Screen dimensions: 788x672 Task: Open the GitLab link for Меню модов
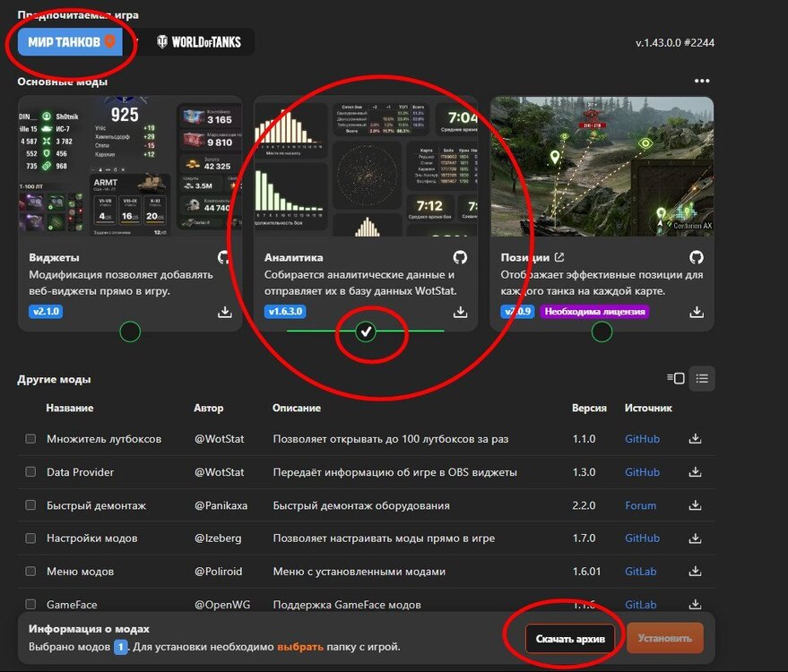pos(640,572)
